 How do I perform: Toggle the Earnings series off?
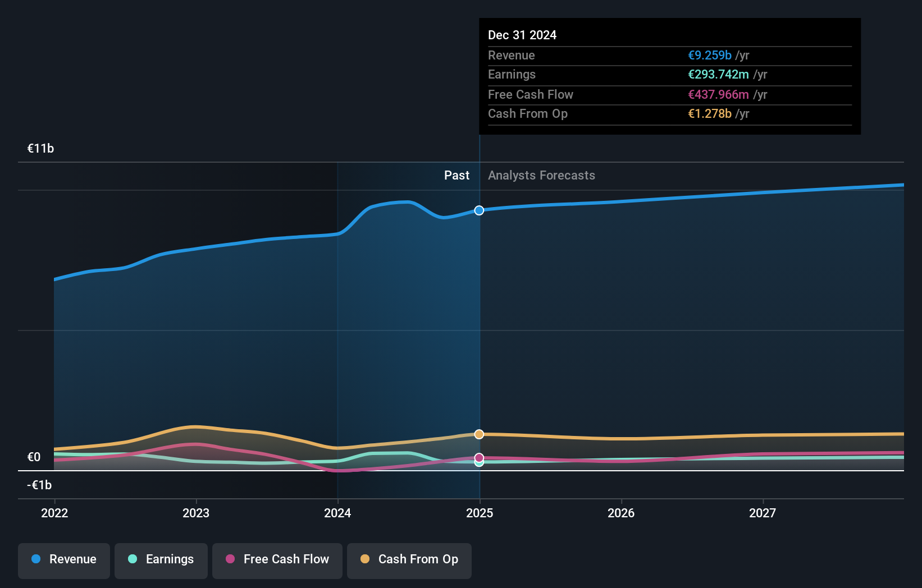pos(161,559)
